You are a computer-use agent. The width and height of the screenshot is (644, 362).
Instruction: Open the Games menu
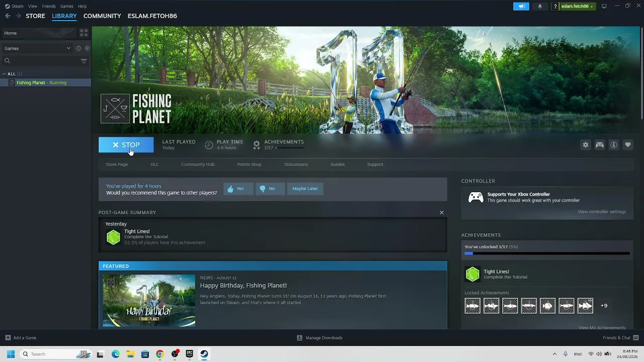[66, 6]
